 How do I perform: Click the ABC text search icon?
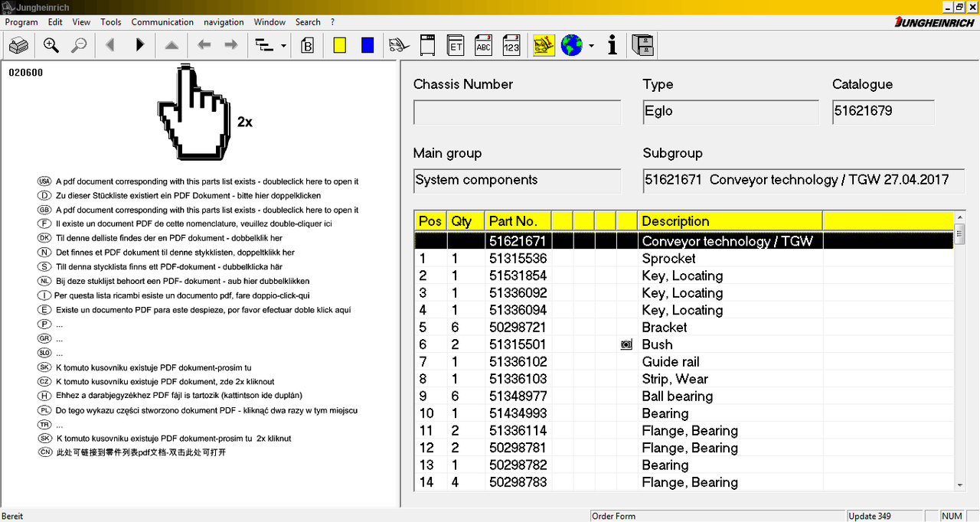click(483, 46)
